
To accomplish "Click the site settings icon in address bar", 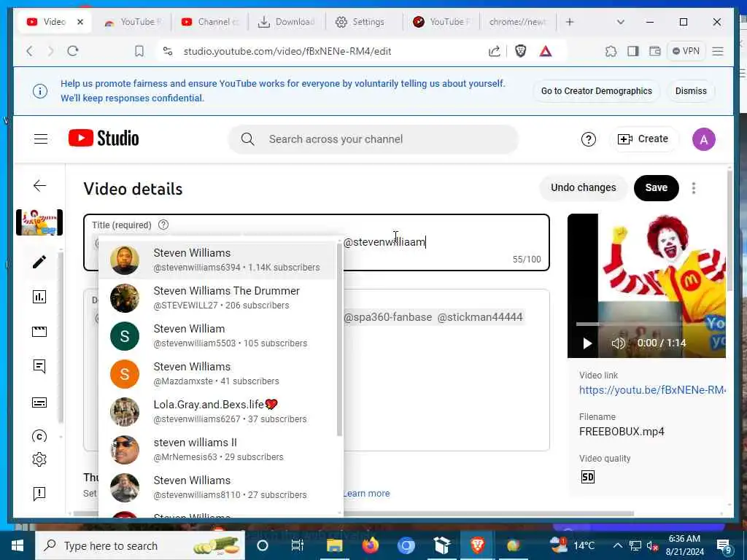I will click(168, 51).
